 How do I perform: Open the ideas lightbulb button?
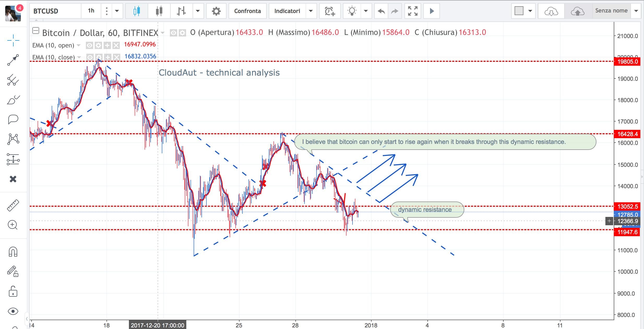coord(352,11)
